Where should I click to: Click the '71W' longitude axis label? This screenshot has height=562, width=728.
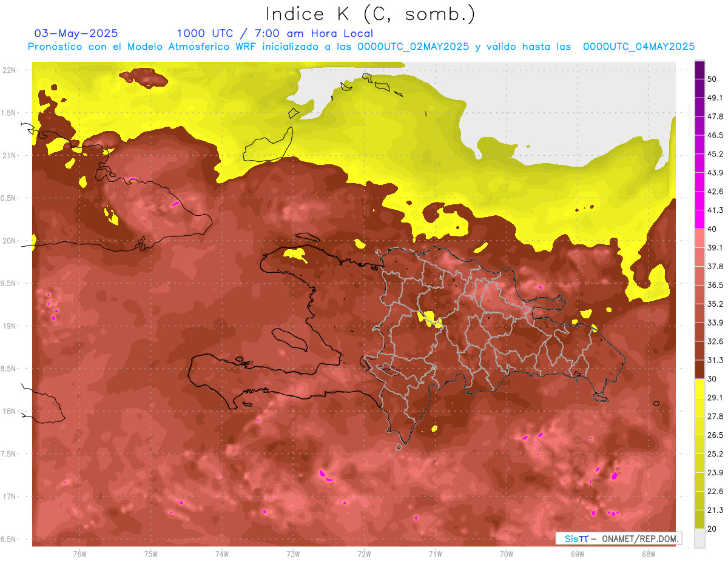tap(435, 554)
